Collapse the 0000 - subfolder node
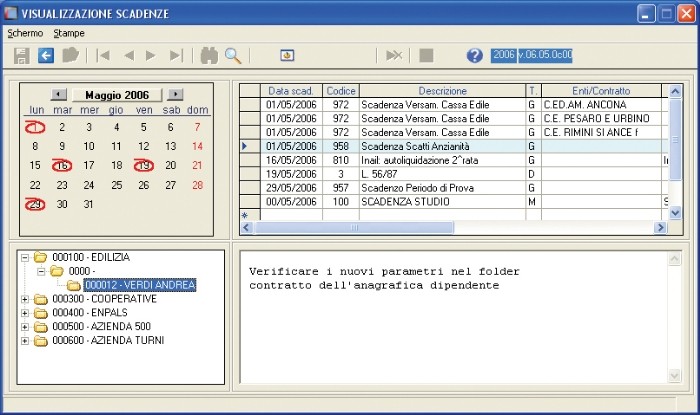700x415 pixels. tap(41, 271)
